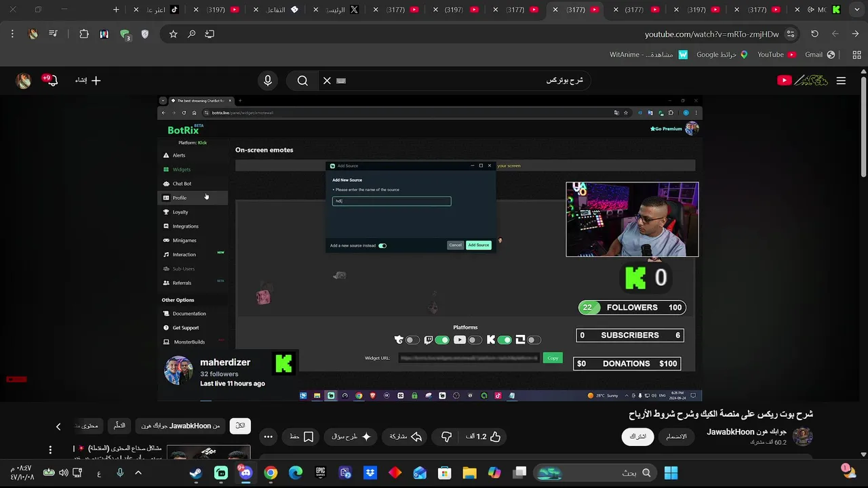Open the Google خرائط bookmark
The width and height of the screenshot is (868, 488).
(722, 54)
